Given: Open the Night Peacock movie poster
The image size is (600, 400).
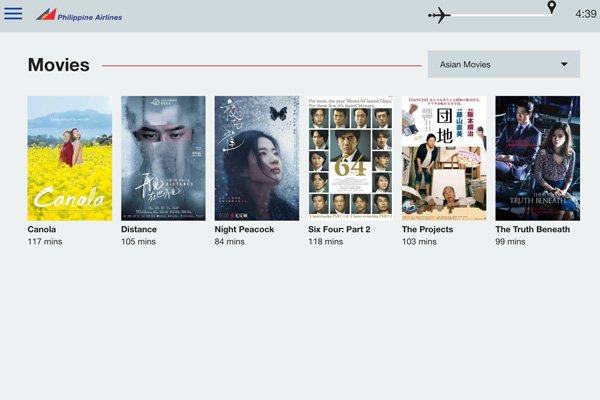Looking at the screenshot, I should coord(257,158).
